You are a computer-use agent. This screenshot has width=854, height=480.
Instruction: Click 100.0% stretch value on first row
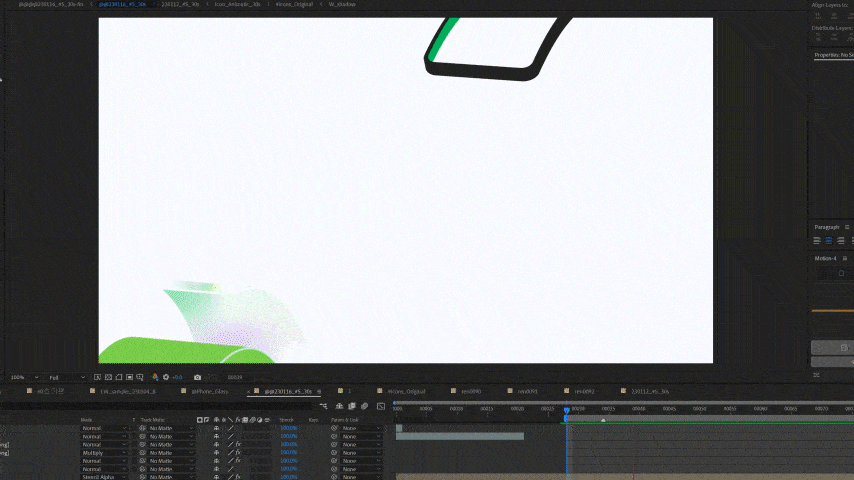click(x=289, y=428)
